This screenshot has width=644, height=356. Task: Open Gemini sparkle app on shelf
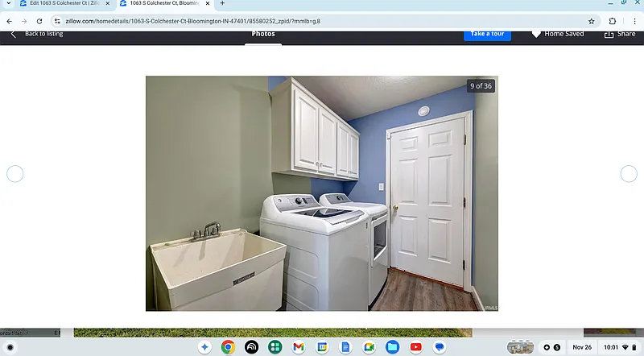[x=204, y=347]
